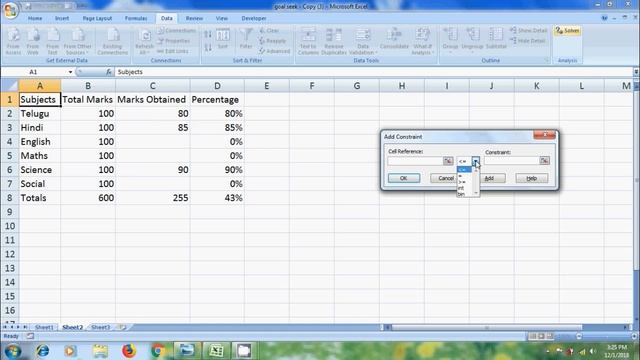The image size is (640, 360).
Task: Click the Solver button in Analysis
Action: pos(567,31)
